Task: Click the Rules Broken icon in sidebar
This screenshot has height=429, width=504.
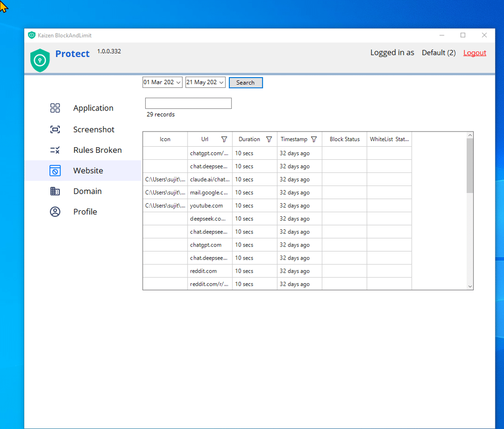Action: [55, 150]
